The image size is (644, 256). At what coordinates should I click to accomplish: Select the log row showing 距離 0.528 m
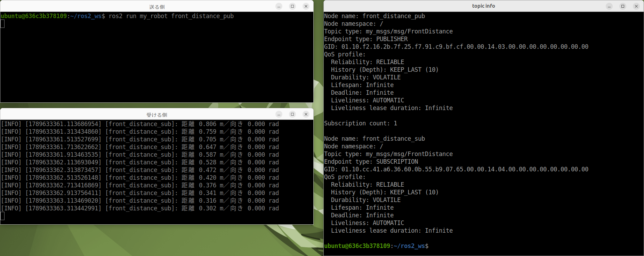pyautogui.click(x=140, y=162)
